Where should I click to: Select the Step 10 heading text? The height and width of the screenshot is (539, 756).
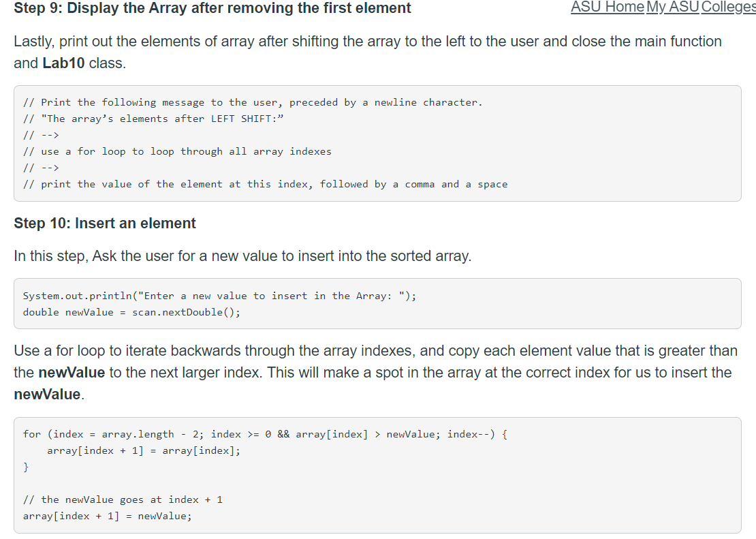click(x=104, y=223)
